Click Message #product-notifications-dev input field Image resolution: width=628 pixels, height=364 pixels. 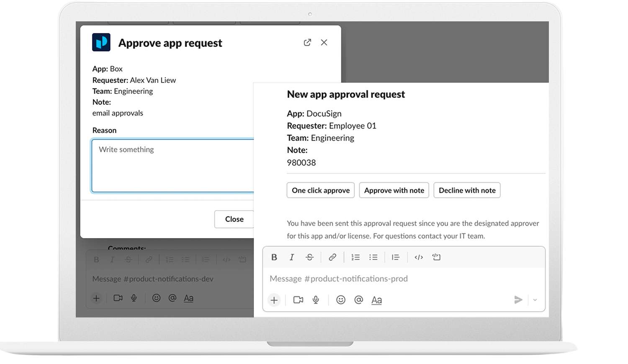click(170, 279)
